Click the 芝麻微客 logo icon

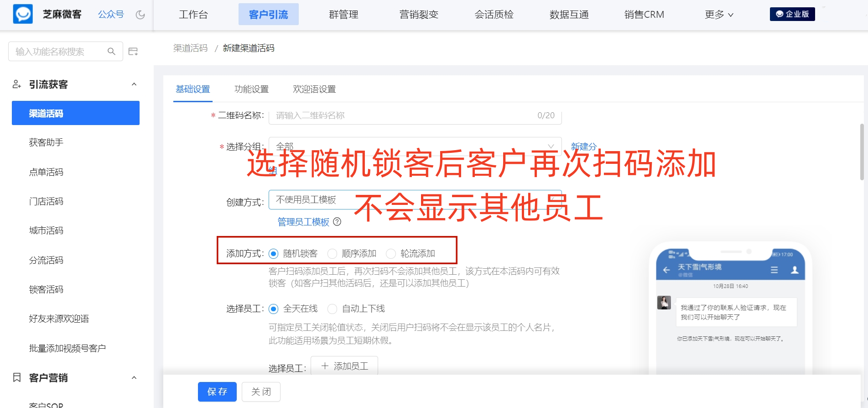point(23,14)
